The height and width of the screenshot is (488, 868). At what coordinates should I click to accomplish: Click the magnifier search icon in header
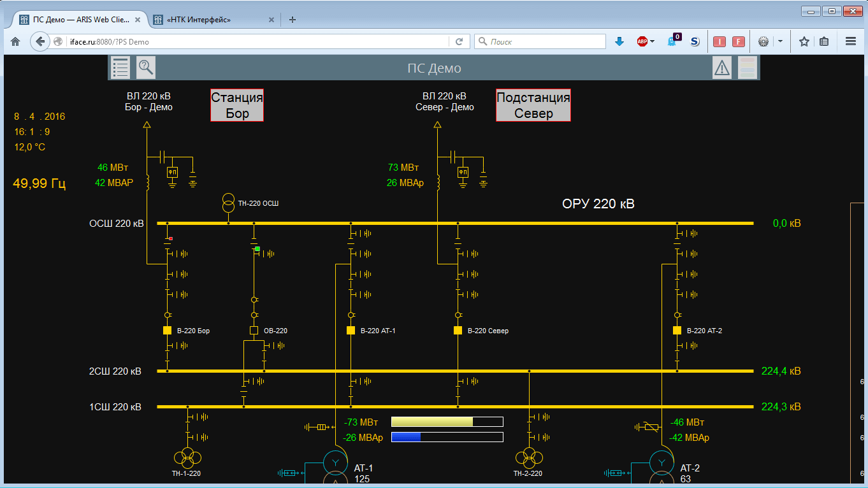[146, 68]
